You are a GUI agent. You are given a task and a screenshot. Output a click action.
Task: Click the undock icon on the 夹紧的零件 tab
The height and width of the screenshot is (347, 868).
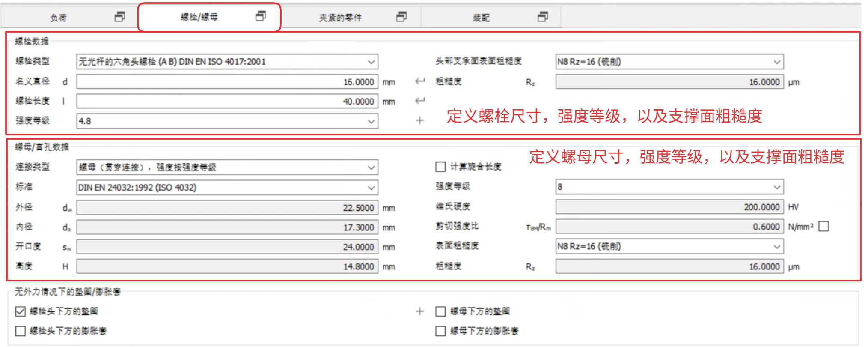point(401,17)
